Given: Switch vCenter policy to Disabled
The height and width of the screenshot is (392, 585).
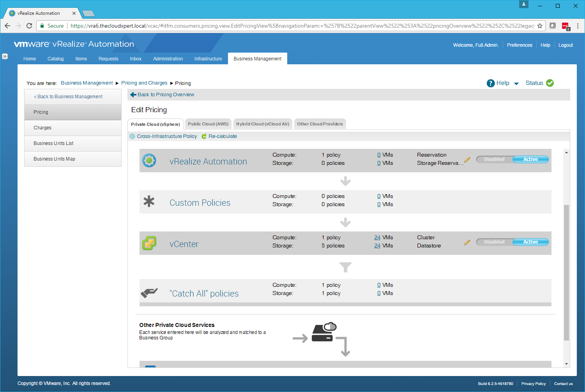Looking at the screenshot, I should [x=494, y=242].
